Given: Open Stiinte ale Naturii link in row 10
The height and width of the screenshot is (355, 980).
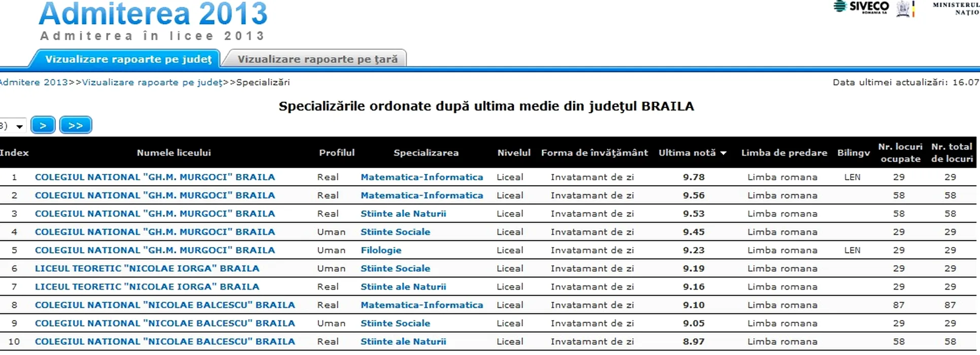Looking at the screenshot, I should [x=403, y=341].
